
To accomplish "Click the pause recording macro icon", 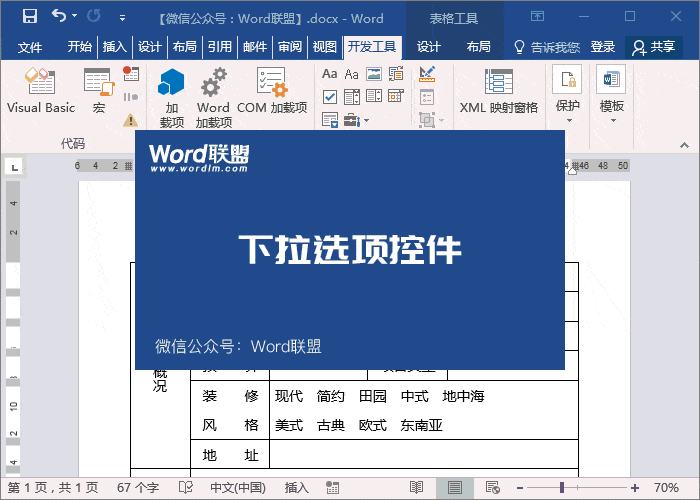I will click(131, 97).
